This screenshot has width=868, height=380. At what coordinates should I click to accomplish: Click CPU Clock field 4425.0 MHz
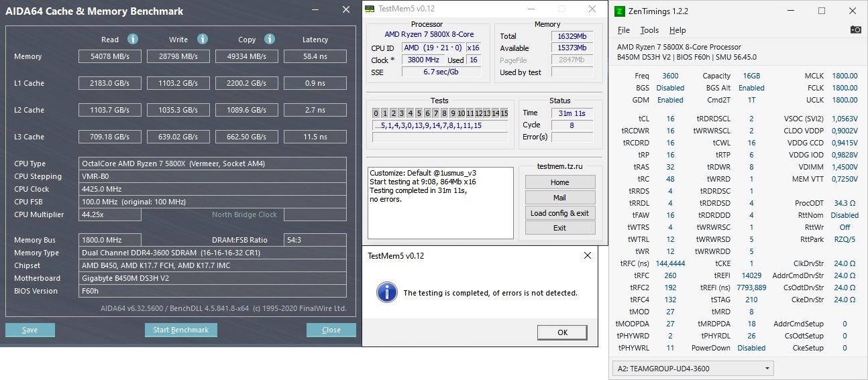click(x=213, y=189)
